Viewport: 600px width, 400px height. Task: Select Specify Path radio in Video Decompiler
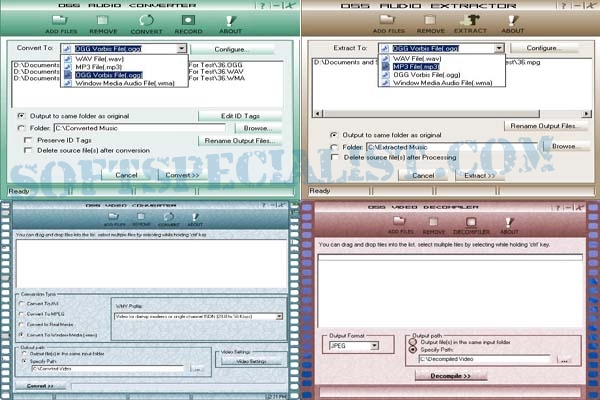pyautogui.click(x=413, y=349)
